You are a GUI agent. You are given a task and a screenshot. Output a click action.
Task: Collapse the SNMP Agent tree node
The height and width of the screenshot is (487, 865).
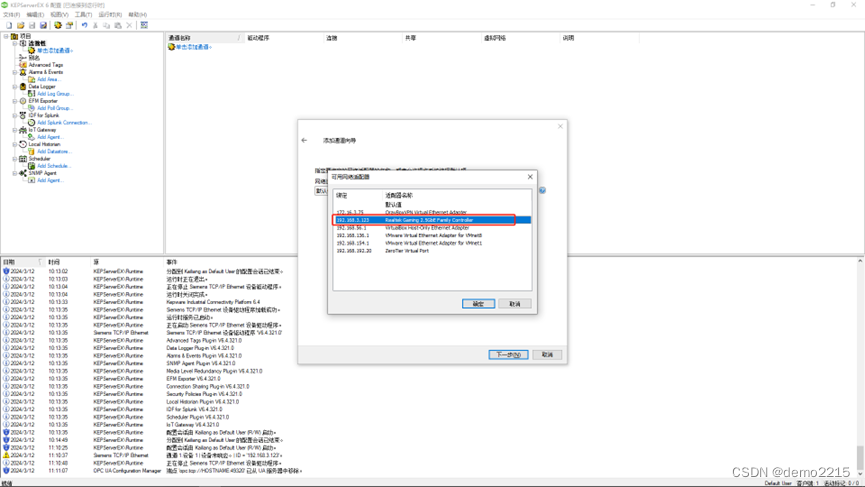click(15, 173)
